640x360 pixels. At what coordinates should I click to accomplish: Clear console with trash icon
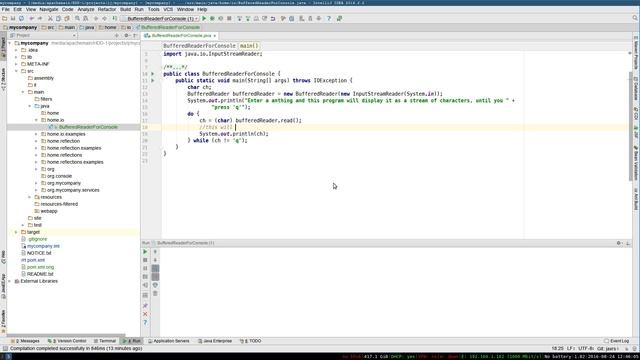155,293
